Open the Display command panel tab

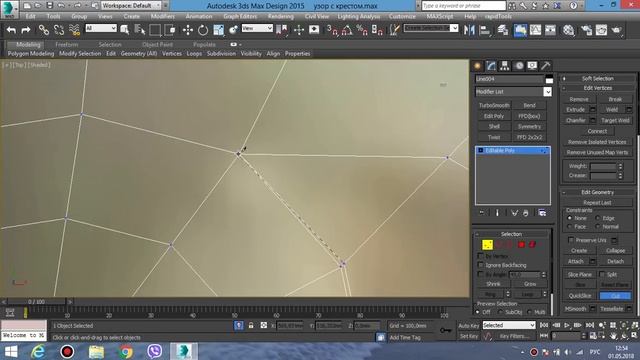[x=532, y=66]
